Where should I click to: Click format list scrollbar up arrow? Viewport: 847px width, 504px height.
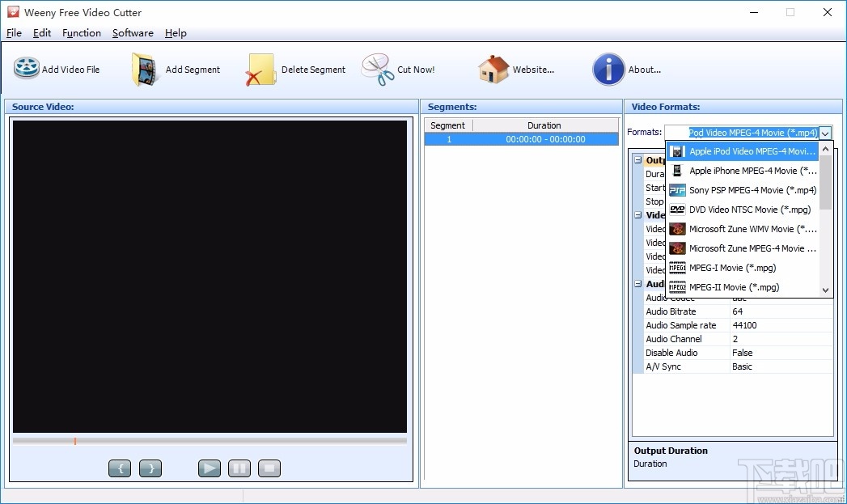pyautogui.click(x=825, y=149)
